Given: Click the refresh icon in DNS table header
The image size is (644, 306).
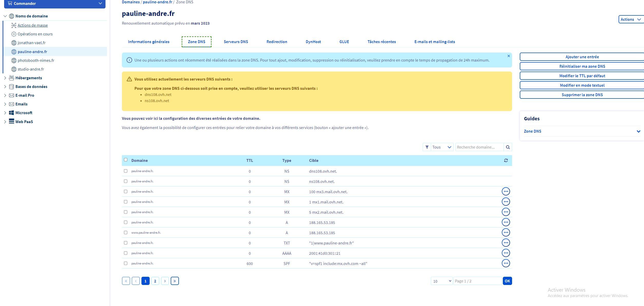Looking at the screenshot, I should click(506, 160).
